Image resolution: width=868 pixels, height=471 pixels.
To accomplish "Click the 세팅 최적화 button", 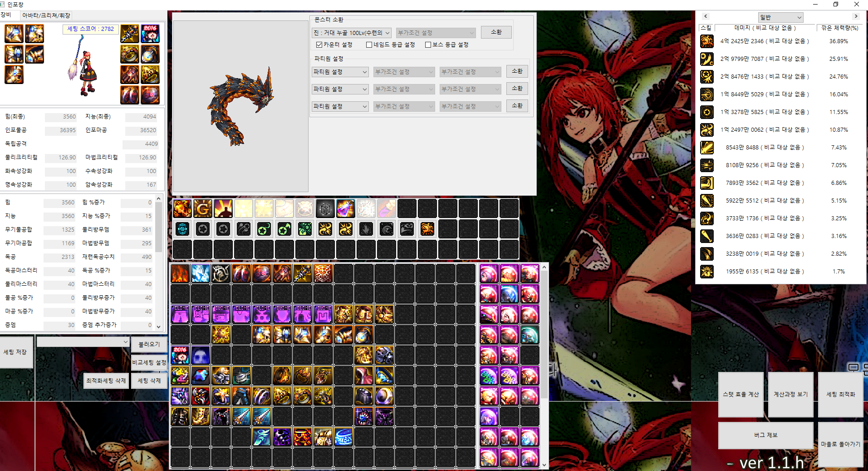I will [x=840, y=394].
